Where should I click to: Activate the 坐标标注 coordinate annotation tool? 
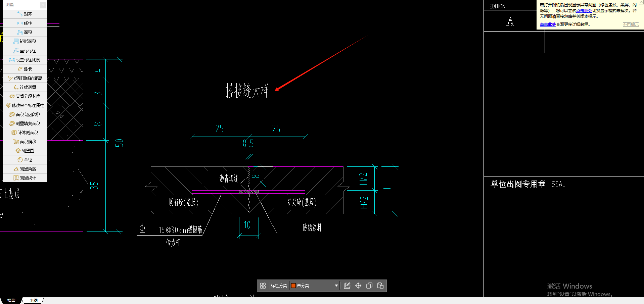(25, 51)
